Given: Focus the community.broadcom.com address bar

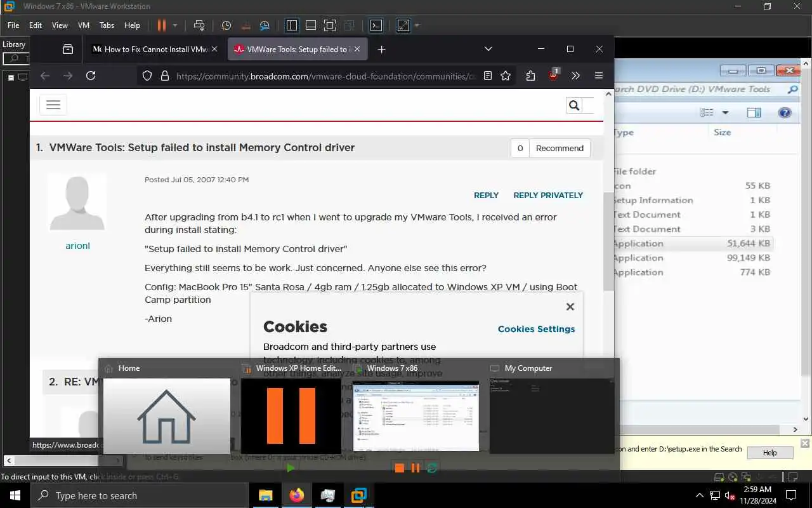Looking at the screenshot, I should (325, 76).
